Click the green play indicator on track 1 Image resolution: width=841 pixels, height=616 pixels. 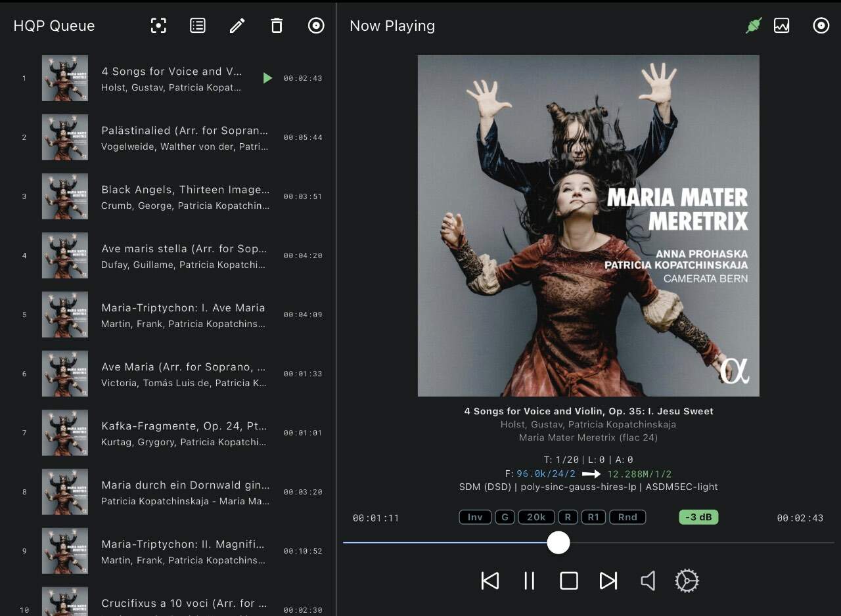(267, 78)
